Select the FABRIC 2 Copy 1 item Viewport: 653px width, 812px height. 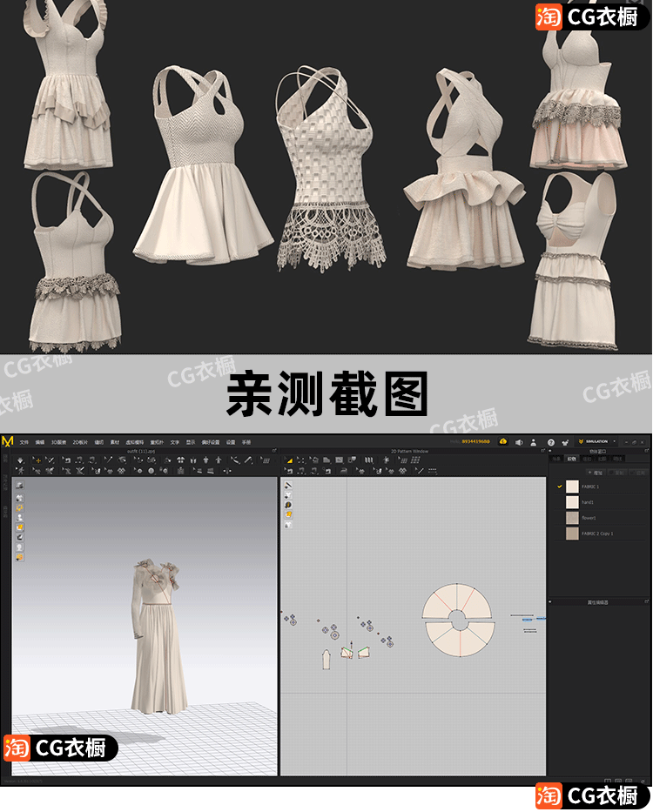[x=597, y=534]
